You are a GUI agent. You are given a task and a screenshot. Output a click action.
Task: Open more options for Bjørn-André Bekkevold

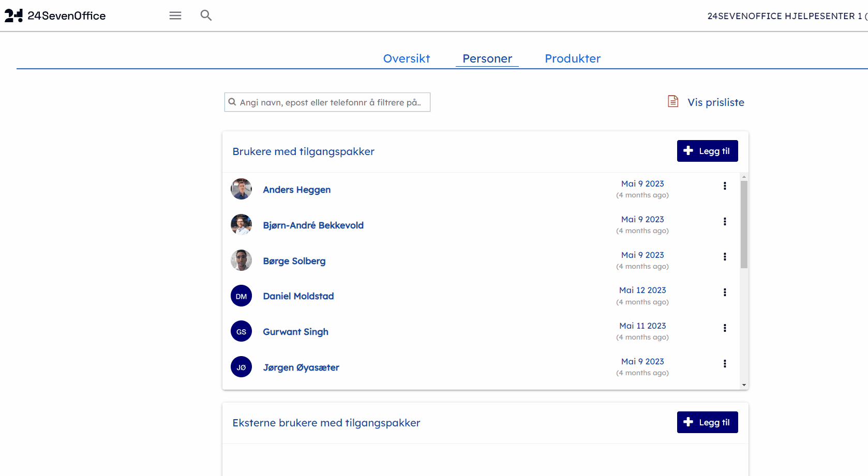pos(725,222)
